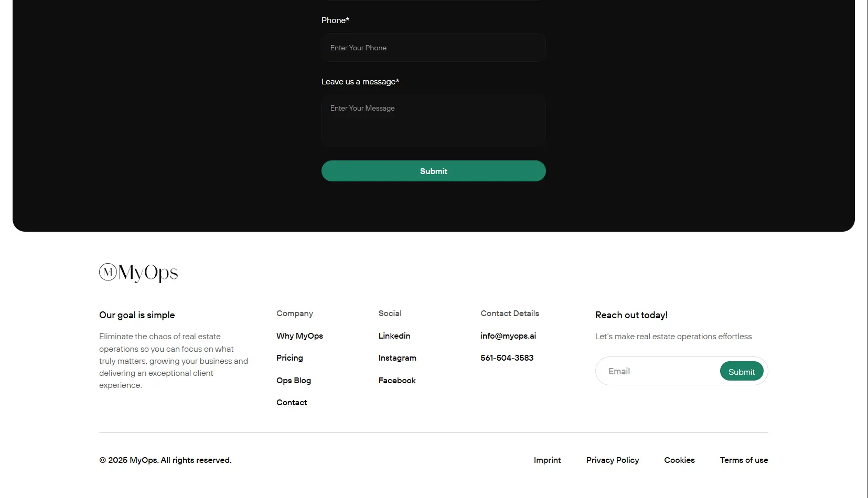Go to the Pricing page link
Screen dimensions: 868x498
[290, 358]
